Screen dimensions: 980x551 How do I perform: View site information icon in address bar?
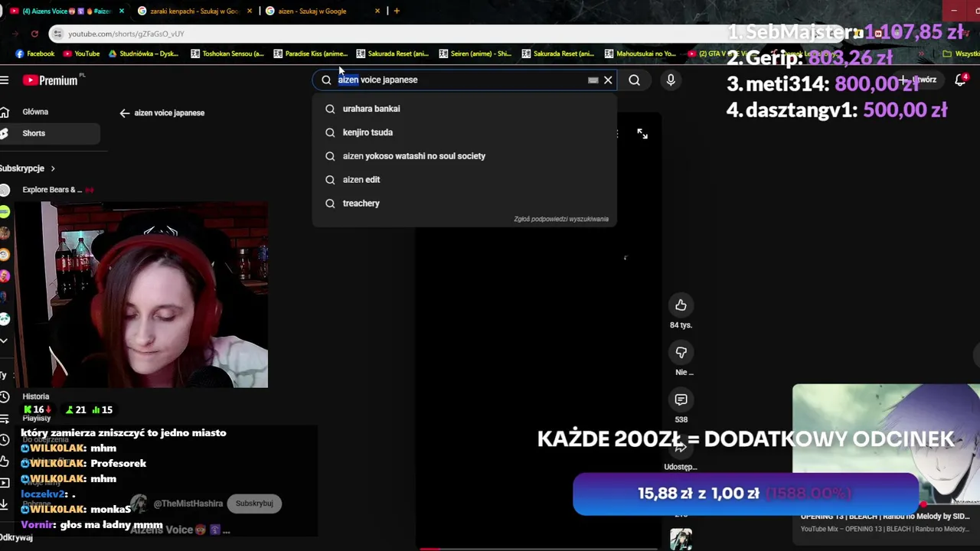[x=57, y=34]
